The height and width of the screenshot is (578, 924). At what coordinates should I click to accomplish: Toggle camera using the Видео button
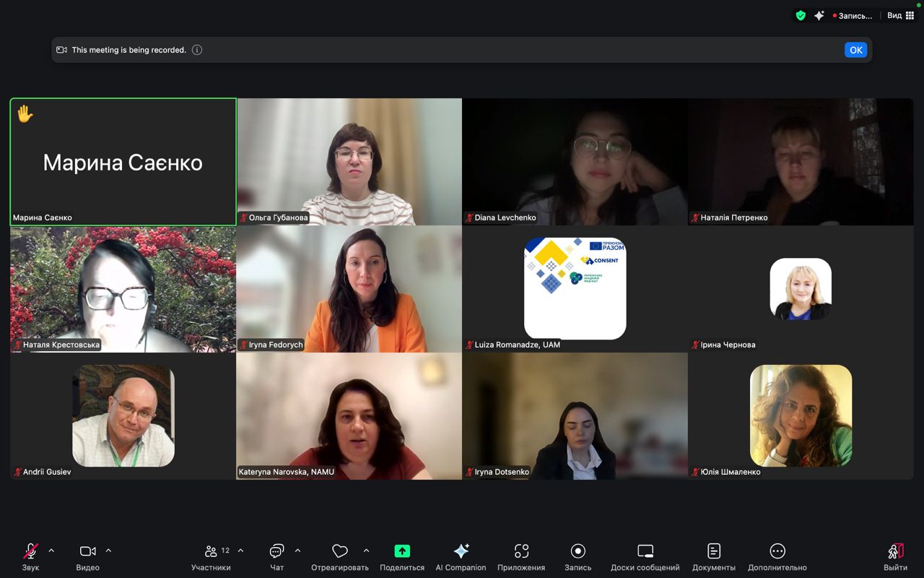(87, 552)
